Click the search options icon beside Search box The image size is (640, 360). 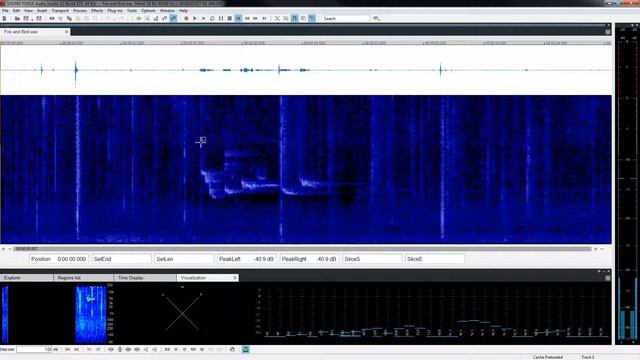[376, 18]
